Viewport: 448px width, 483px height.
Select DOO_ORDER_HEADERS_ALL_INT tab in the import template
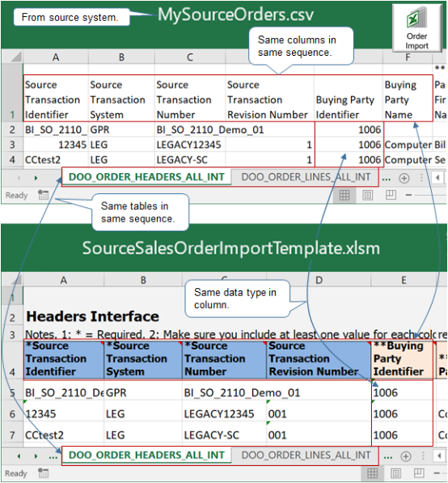tap(146, 455)
